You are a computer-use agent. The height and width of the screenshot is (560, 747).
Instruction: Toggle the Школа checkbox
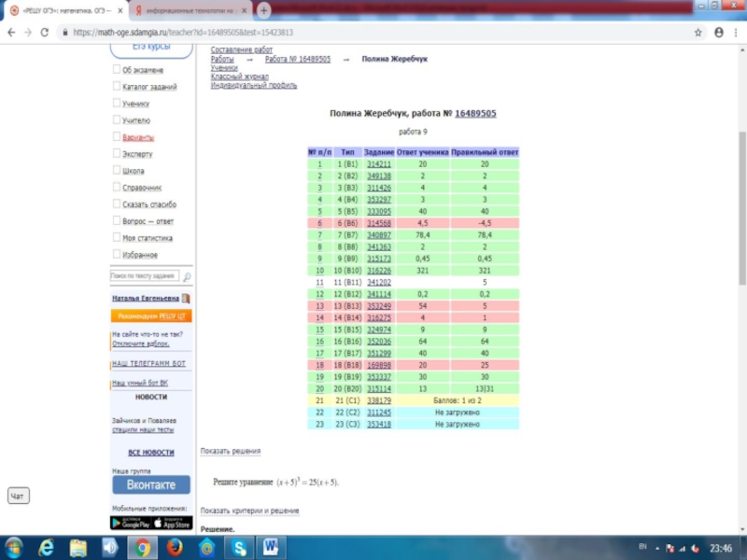click(116, 170)
